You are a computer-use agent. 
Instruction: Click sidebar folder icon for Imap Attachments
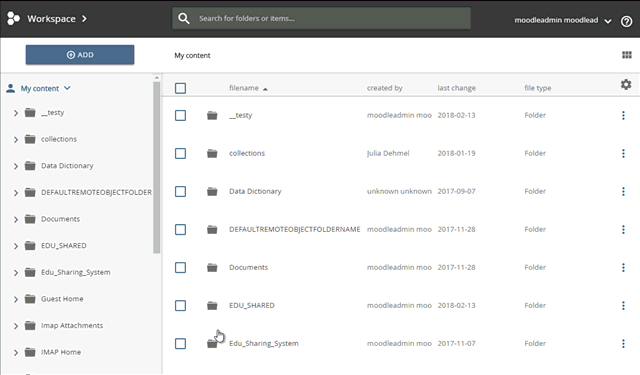[x=30, y=326]
